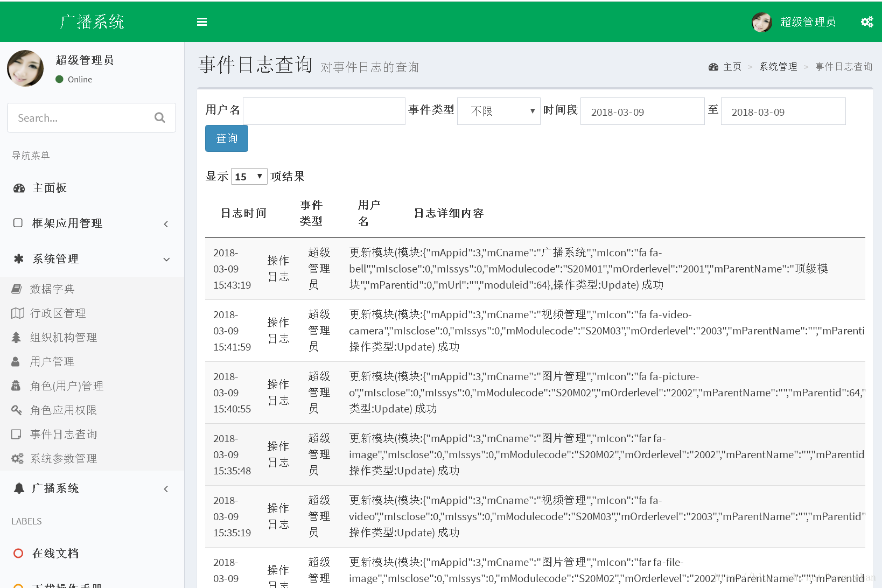Toggle sidebar with hamburger menu icon
This screenshot has width=882, height=588.
tap(202, 22)
